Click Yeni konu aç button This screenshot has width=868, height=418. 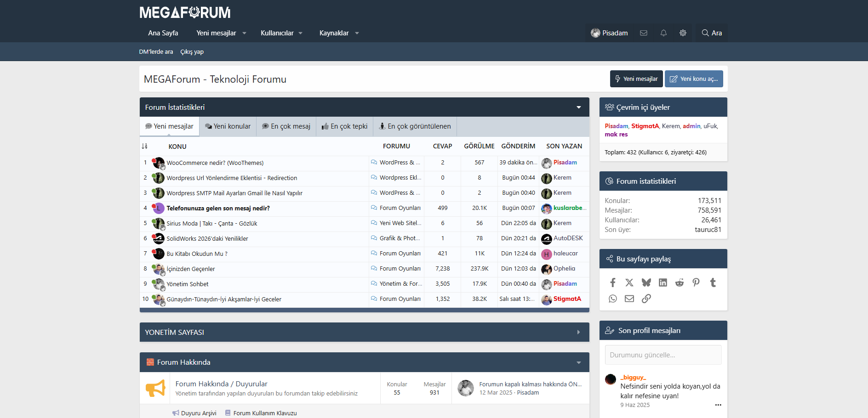694,79
